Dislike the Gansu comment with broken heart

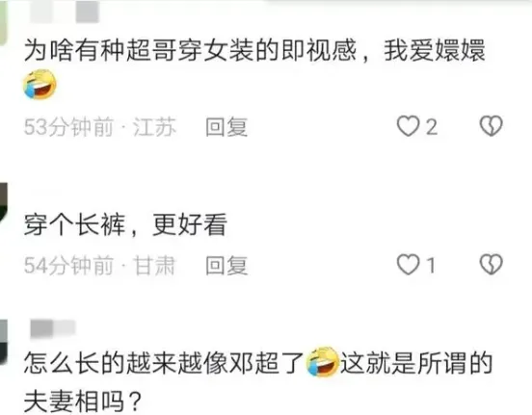[491, 265]
